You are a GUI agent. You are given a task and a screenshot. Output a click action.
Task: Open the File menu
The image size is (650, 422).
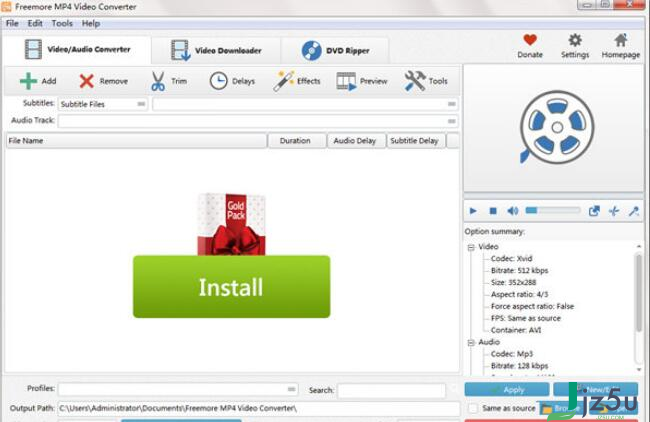[x=12, y=23]
